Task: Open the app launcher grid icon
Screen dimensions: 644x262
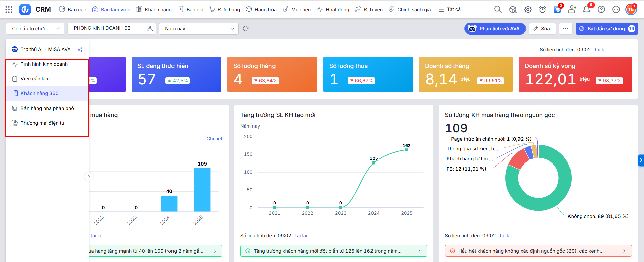Action: [x=9, y=10]
